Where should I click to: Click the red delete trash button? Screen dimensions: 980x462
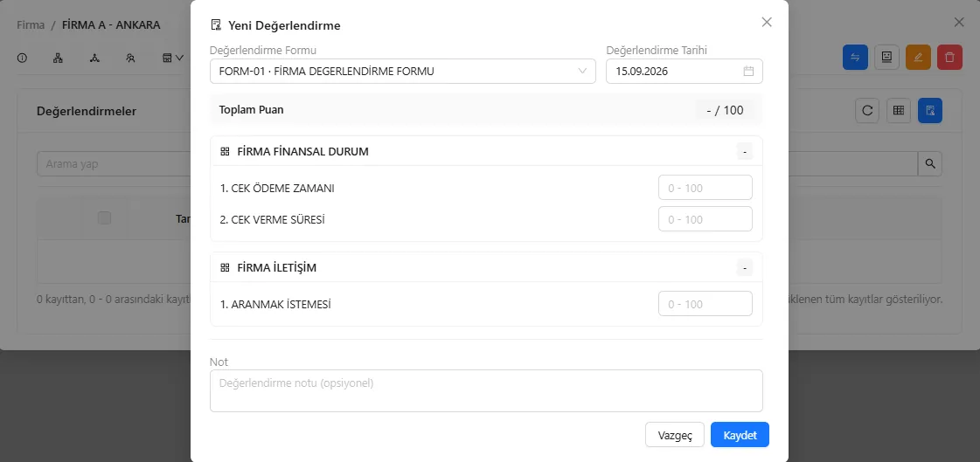click(x=949, y=58)
